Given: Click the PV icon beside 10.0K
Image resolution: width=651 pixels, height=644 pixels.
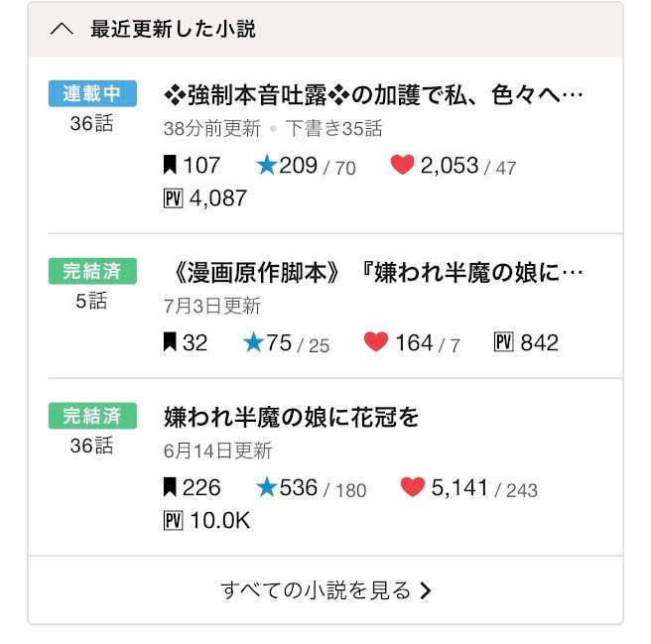Looking at the screenshot, I should pyautogui.click(x=173, y=520).
